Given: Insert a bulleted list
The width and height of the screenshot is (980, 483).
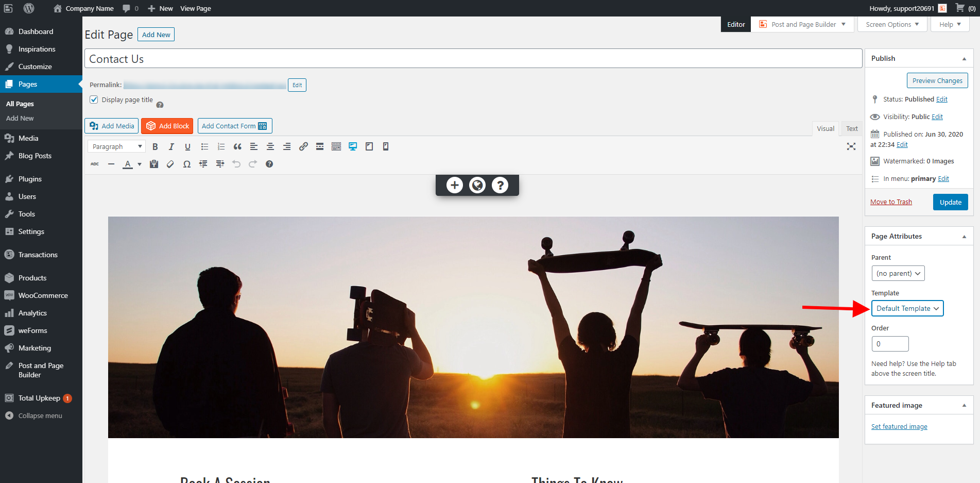Looking at the screenshot, I should (x=204, y=146).
